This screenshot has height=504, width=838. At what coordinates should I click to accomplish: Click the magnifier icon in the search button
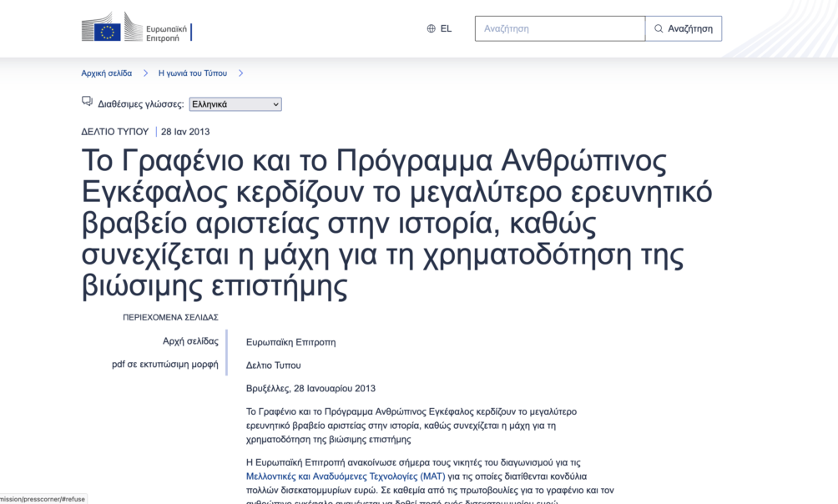click(659, 28)
